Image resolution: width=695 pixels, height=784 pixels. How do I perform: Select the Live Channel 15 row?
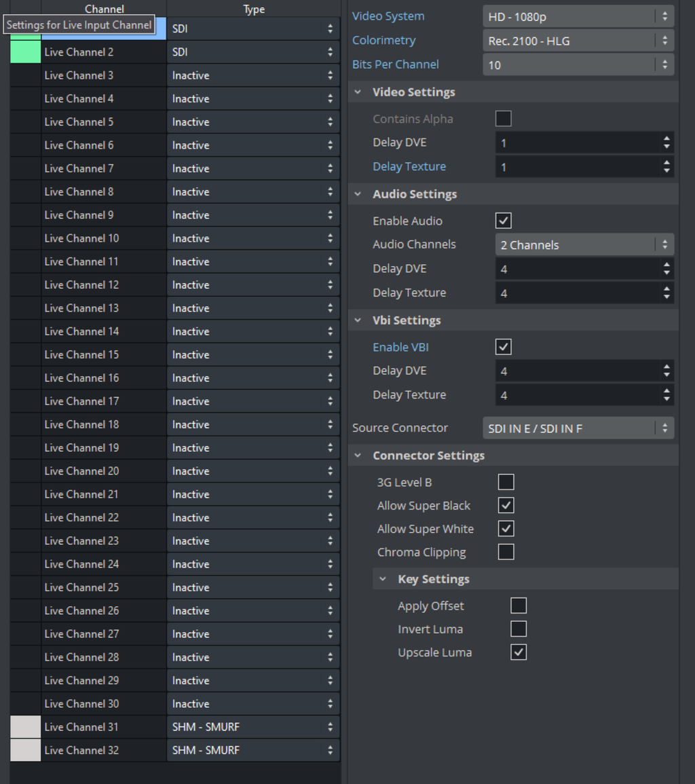[x=103, y=355]
